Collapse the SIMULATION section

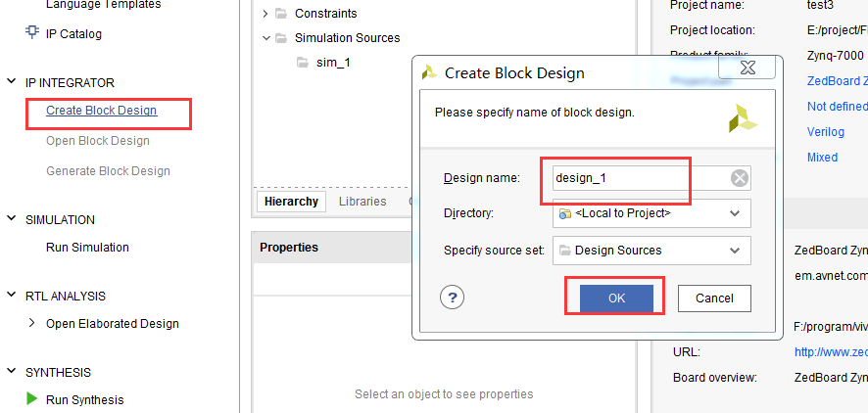(x=12, y=220)
